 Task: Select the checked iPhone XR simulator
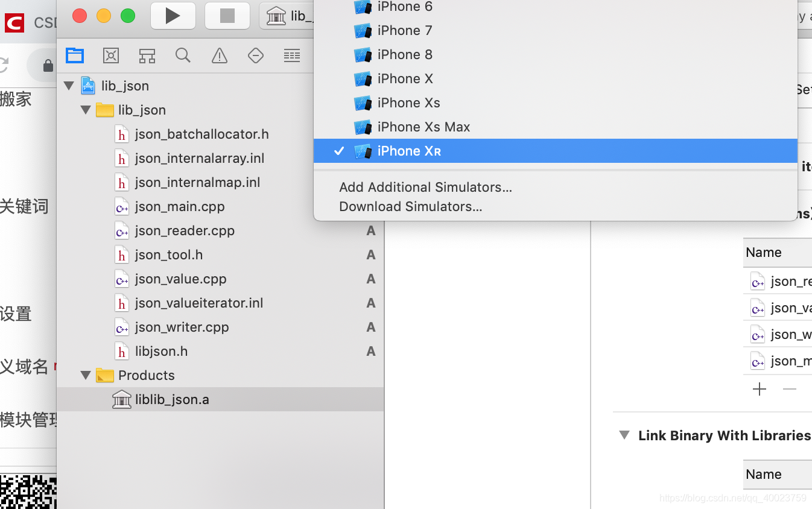(555, 151)
